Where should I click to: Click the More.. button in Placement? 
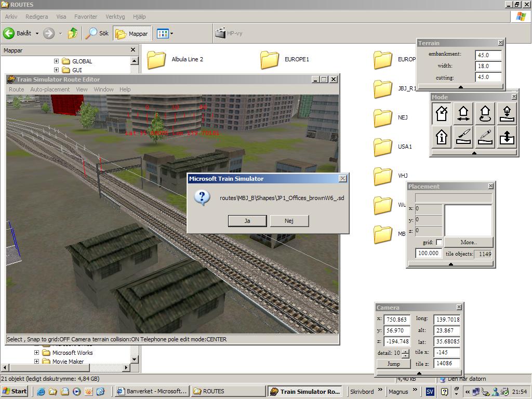click(x=469, y=242)
